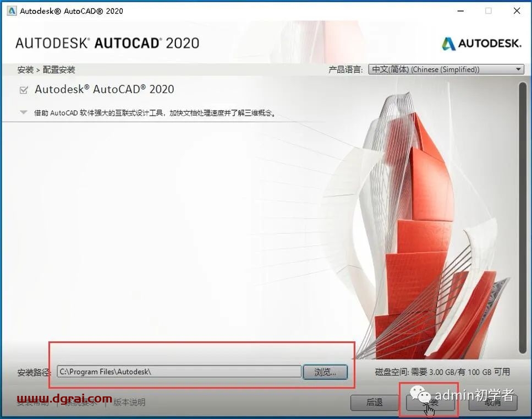Viewport: 532px width, 419px height.
Task: Click the installation path input field
Action: click(x=179, y=372)
